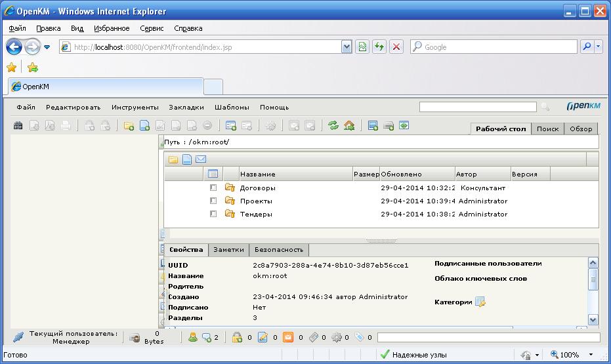
Task: Open the Google search provider dropdown
Action: 598,47
